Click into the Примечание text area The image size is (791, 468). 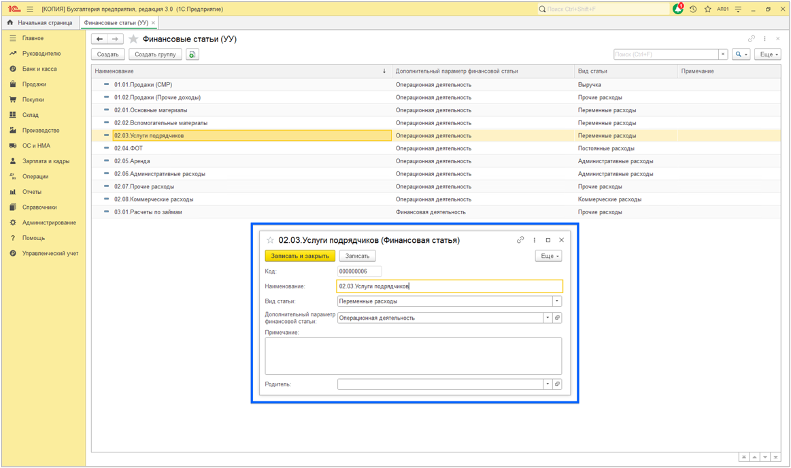[413, 355]
